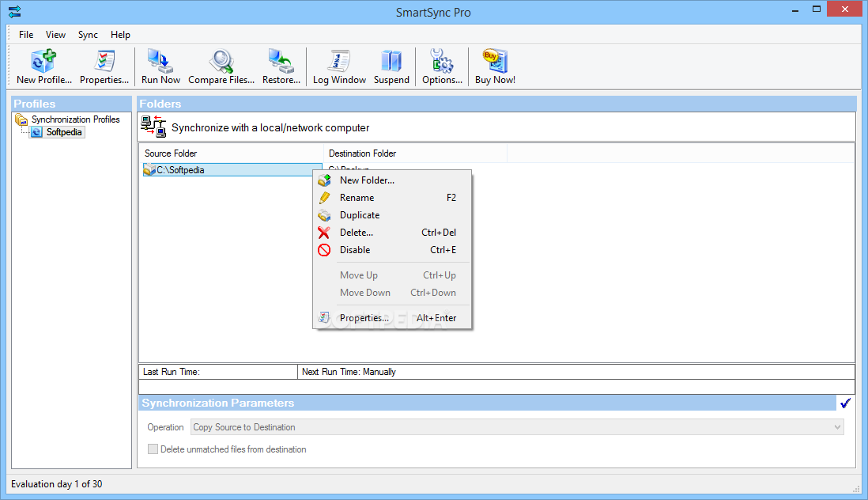Screen dimensions: 868x500
Task: Click the blue checkmark apply icon
Action: (845, 403)
